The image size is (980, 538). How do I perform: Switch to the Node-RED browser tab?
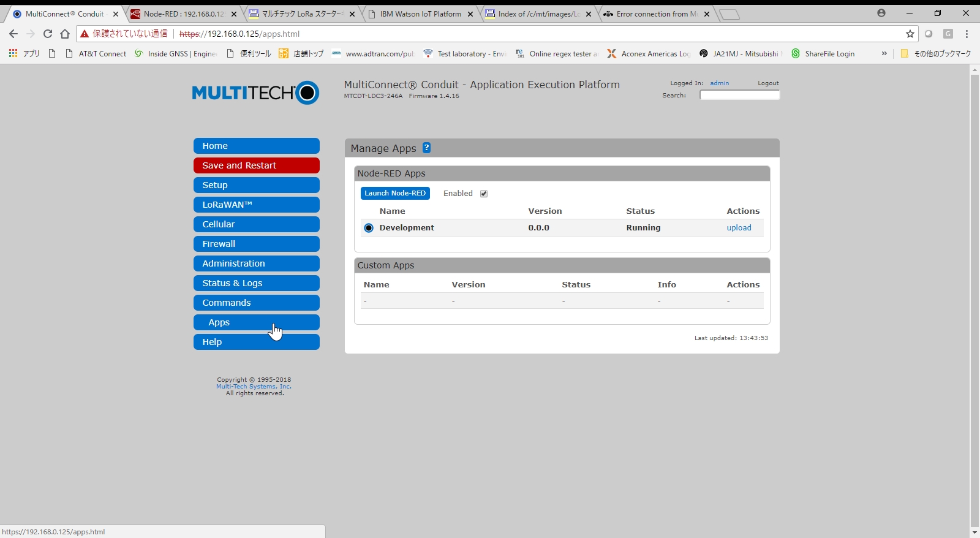[x=183, y=14]
